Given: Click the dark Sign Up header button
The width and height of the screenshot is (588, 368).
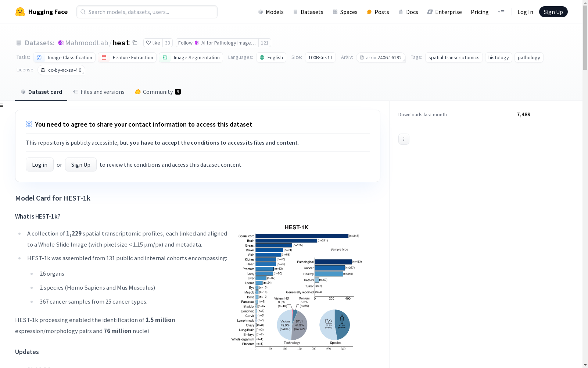Looking at the screenshot, I should pos(553,12).
